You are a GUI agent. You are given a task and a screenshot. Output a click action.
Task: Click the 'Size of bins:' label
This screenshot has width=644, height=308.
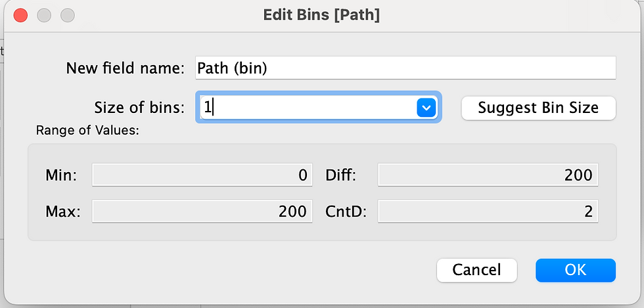139,108
